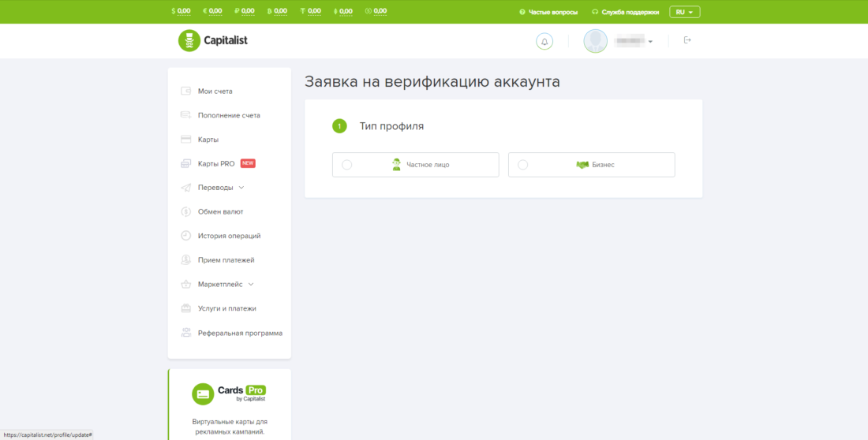868x440 pixels.
Task: Click the ethereum balance 0,00
Action: (346, 11)
